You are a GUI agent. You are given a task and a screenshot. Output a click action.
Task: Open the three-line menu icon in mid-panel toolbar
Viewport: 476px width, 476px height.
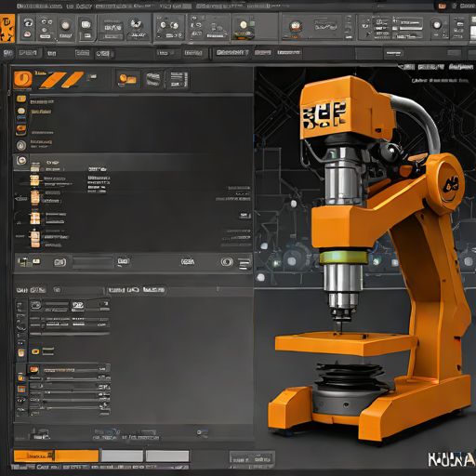pyautogui.click(x=245, y=263)
